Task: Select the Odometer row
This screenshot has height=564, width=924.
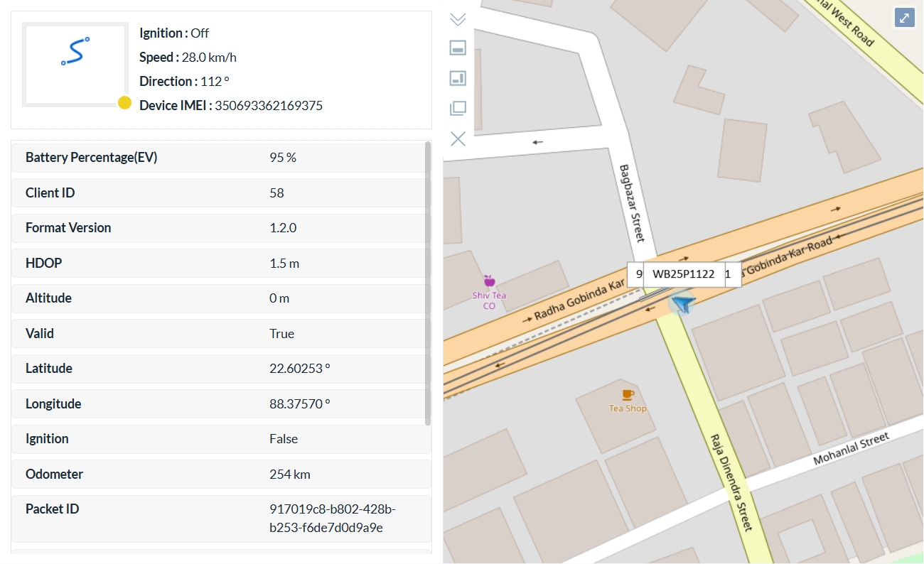Action: tap(220, 474)
